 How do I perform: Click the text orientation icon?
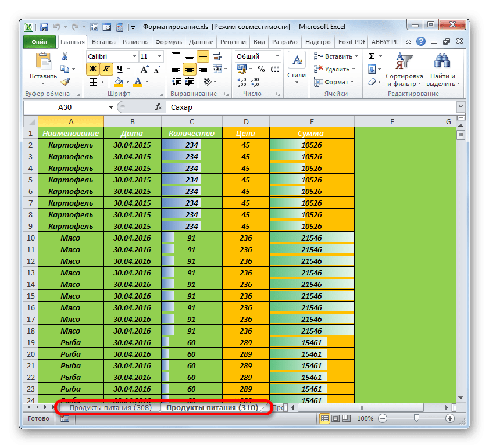coord(208,82)
